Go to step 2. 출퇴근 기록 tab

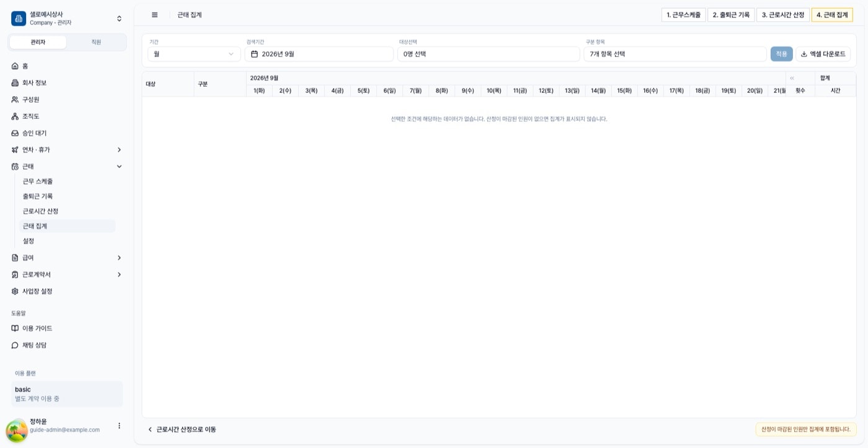(731, 15)
